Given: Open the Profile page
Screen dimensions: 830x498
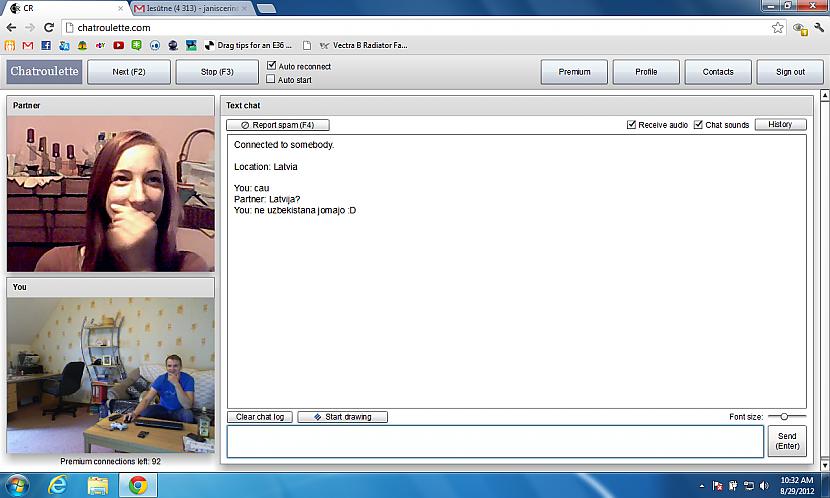Looking at the screenshot, I should [646, 72].
